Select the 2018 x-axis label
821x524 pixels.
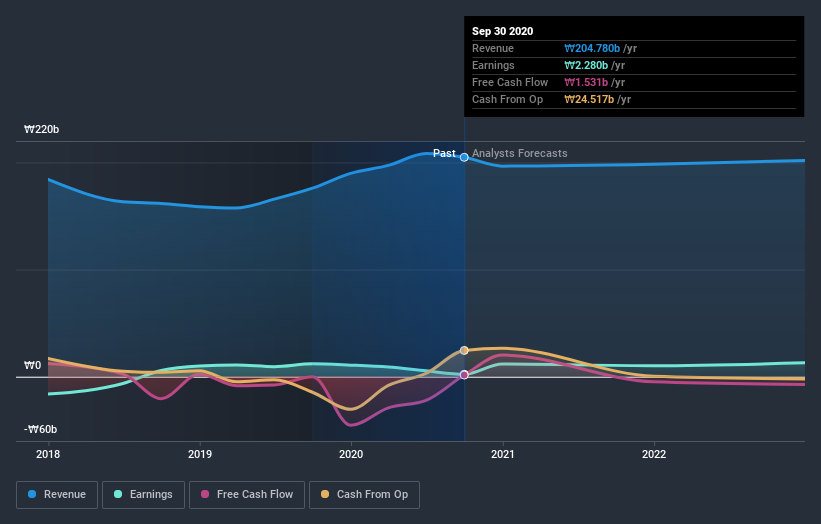click(48, 454)
